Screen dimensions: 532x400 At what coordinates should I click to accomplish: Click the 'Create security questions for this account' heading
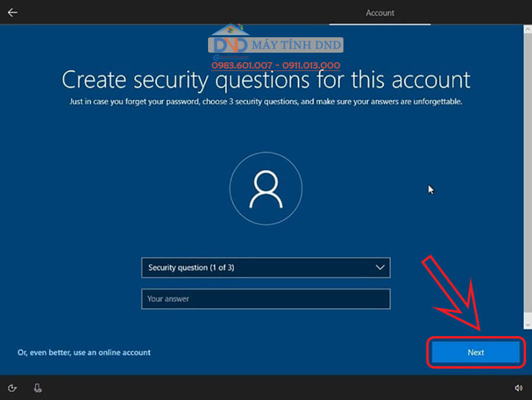[265, 80]
